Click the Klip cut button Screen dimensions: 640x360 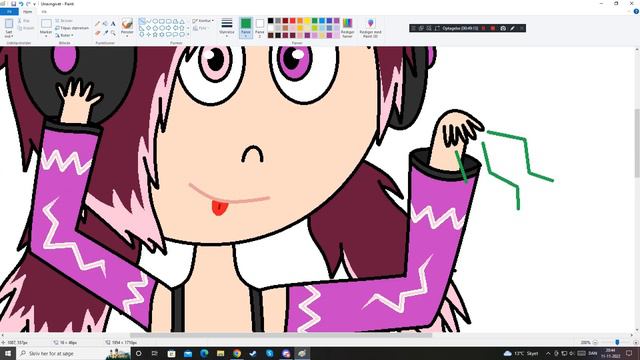point(24,20)
